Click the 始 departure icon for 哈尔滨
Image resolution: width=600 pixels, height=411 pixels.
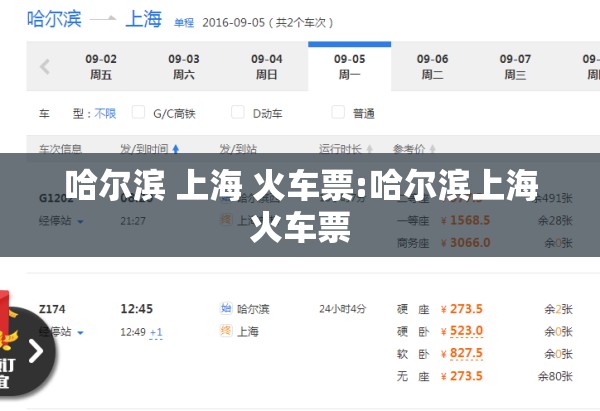pyautogui.click(x=226, y=308)
